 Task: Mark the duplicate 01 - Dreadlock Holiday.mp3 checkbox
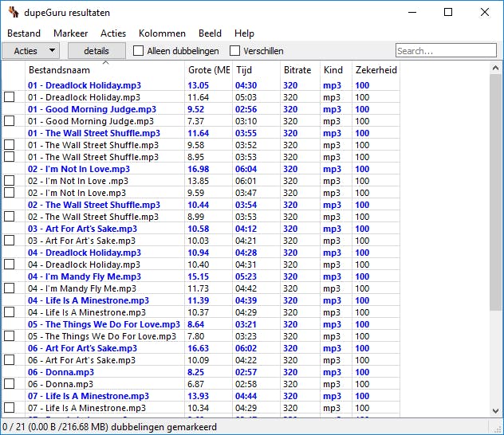(x=10, y=97)
